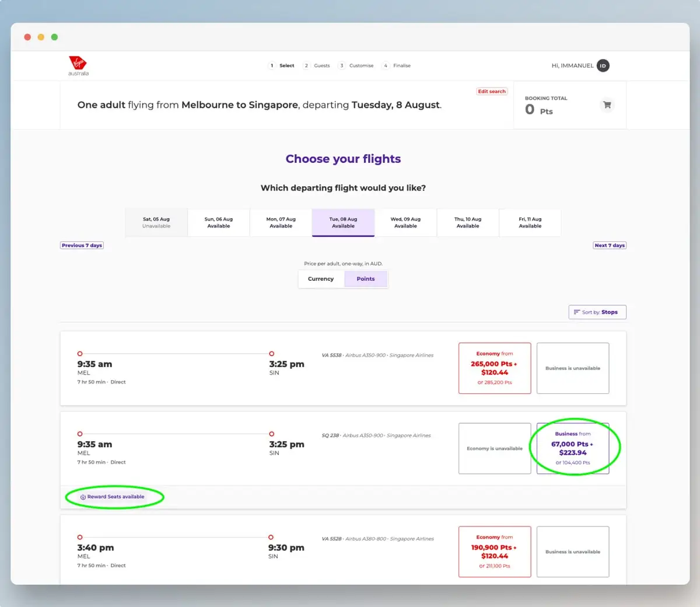
Task: Switch pricing display to Currency
Action: [320, 278]
